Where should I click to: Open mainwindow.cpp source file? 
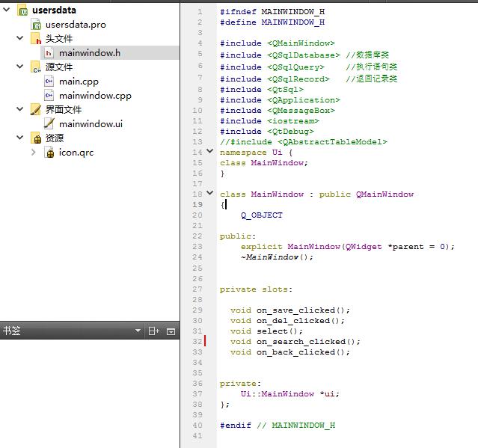point(95,96)
